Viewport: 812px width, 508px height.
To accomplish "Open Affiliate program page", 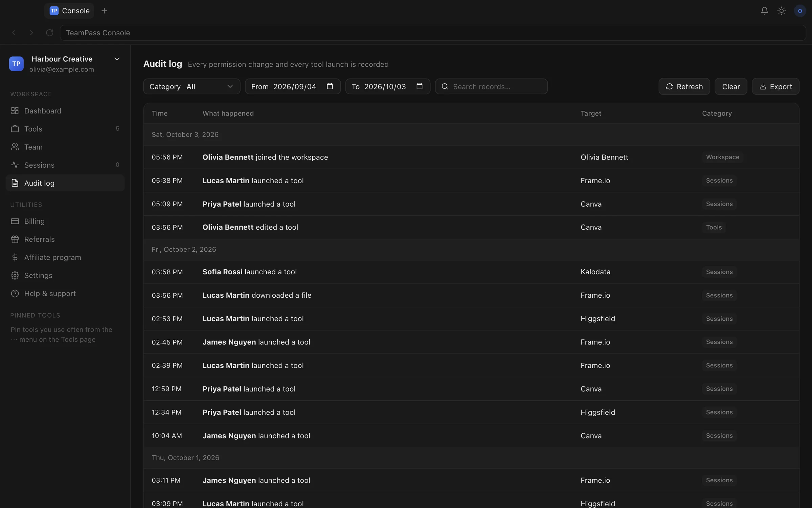I will [x=65, y=257].
